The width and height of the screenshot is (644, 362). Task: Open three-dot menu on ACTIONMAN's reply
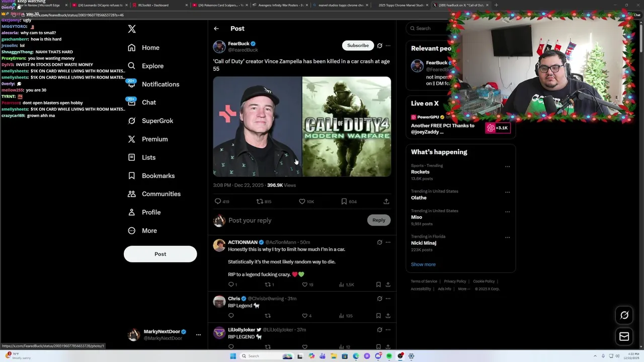[388, 242]
